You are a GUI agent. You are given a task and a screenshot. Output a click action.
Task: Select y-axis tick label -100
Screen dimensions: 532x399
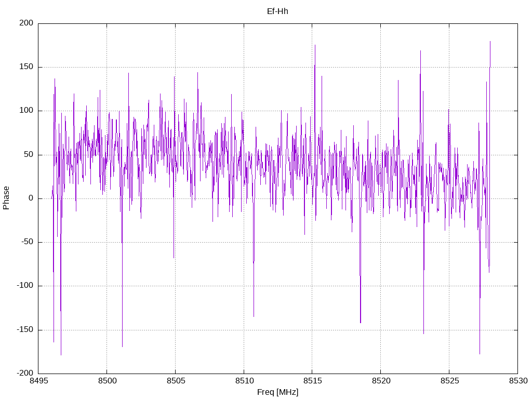pos(25,286)
